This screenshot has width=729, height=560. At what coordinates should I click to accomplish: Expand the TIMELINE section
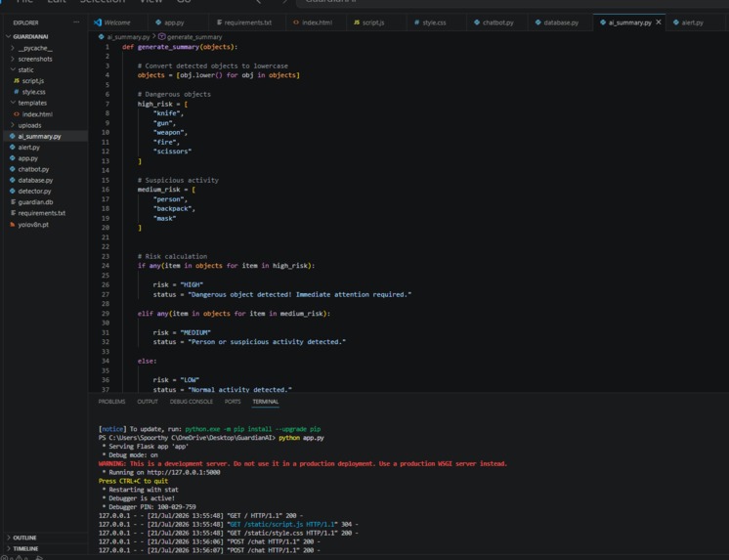click(25, 548)
